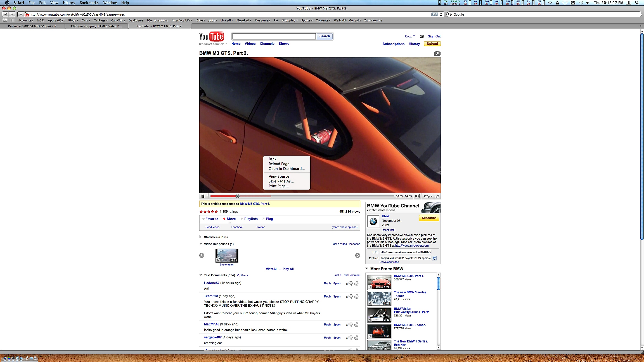Open the Bookmarks menu in the menu bar

tap(89, 3)
